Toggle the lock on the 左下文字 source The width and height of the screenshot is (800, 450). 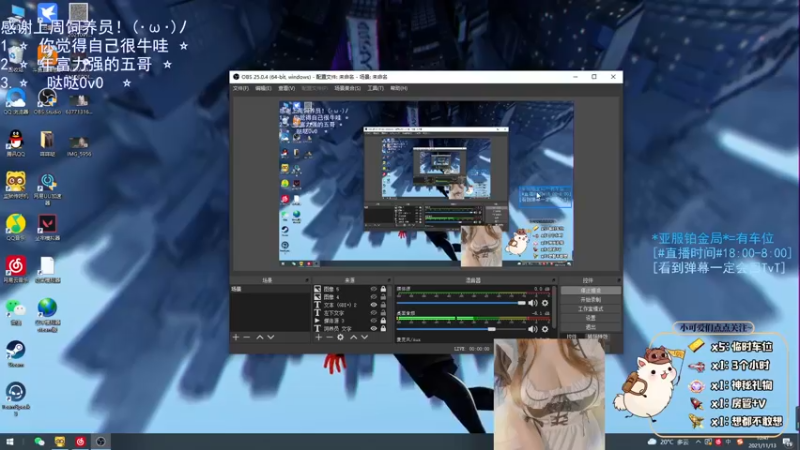point(383,313)
